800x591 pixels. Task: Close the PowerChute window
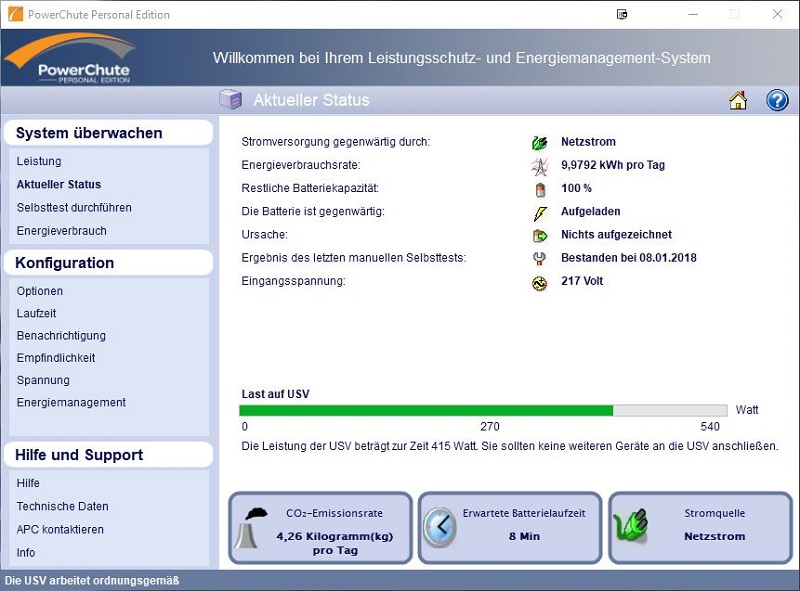click(778, 14)
